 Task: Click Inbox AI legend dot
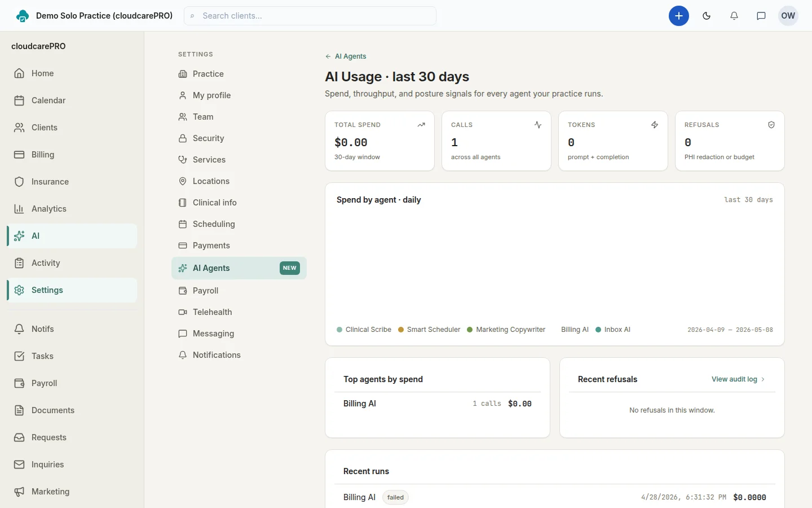(x=598, y=330)
